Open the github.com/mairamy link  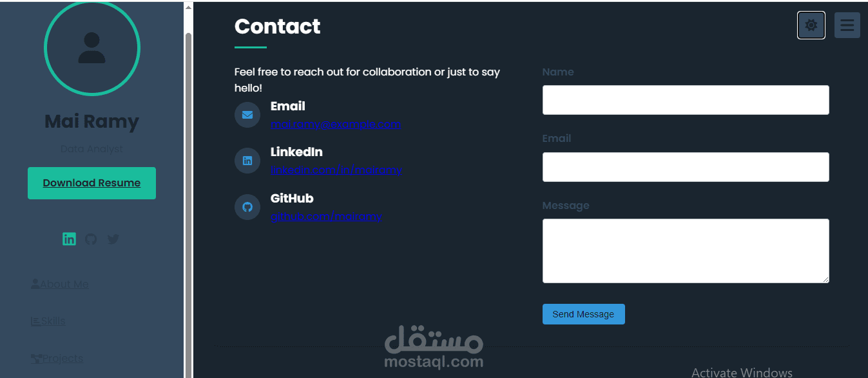click(326, 216)
